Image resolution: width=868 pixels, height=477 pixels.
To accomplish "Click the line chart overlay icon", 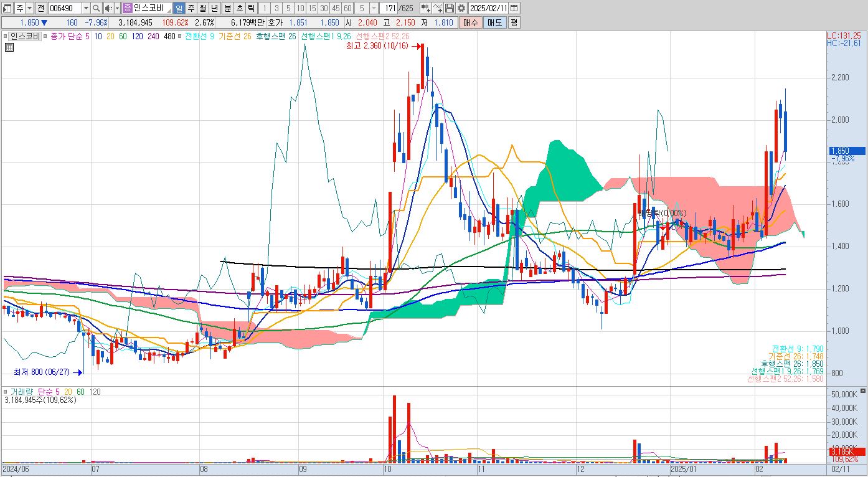I will pyautogui.click(x=438, y=8).
